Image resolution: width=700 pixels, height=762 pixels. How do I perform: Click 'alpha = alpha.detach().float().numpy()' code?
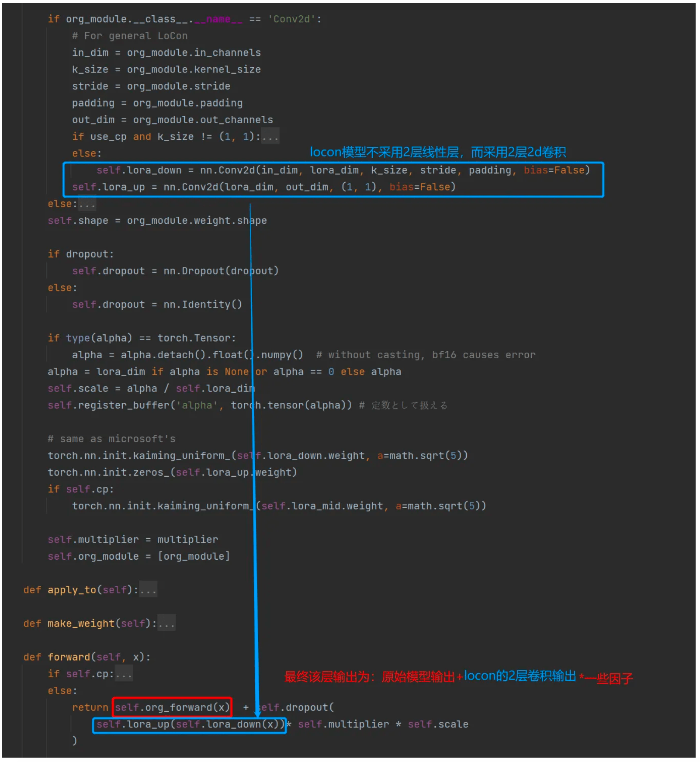(x=187, y=355)
